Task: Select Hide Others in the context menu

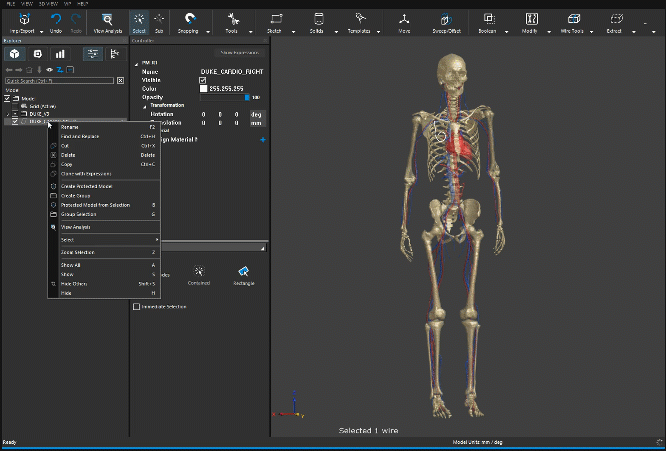Action: (74, 284)
